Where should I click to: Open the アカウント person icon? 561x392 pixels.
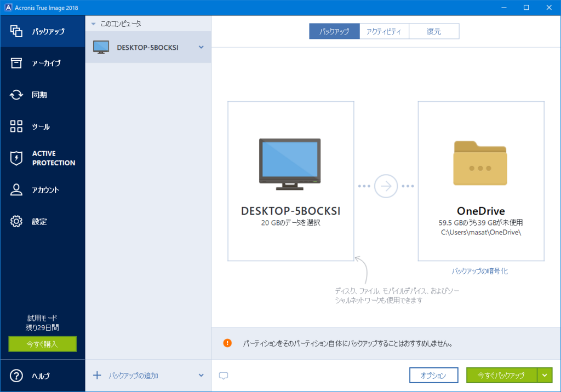[16, 189]
